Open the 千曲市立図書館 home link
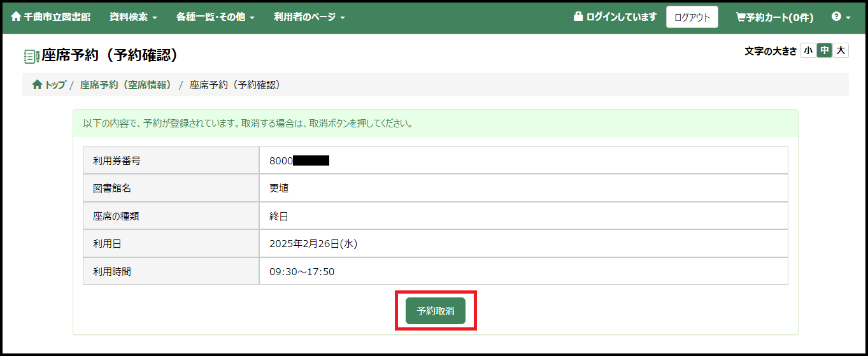 51,17
